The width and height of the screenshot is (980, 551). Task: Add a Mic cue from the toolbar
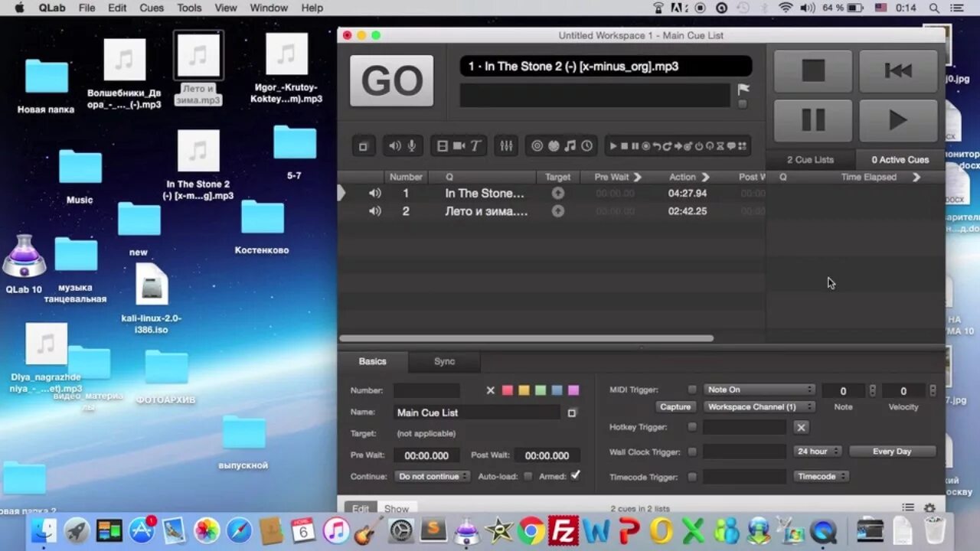point(412,145)
